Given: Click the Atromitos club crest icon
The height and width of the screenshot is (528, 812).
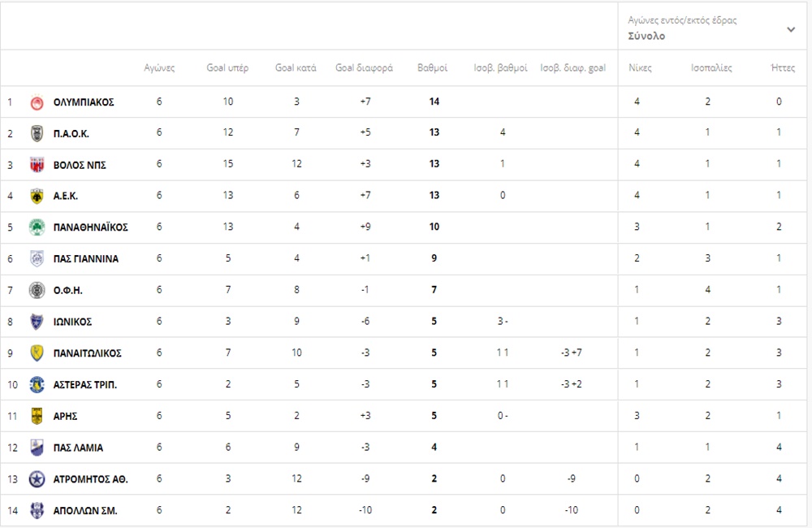Looking at the screenshot, I should tap(37, 479).
